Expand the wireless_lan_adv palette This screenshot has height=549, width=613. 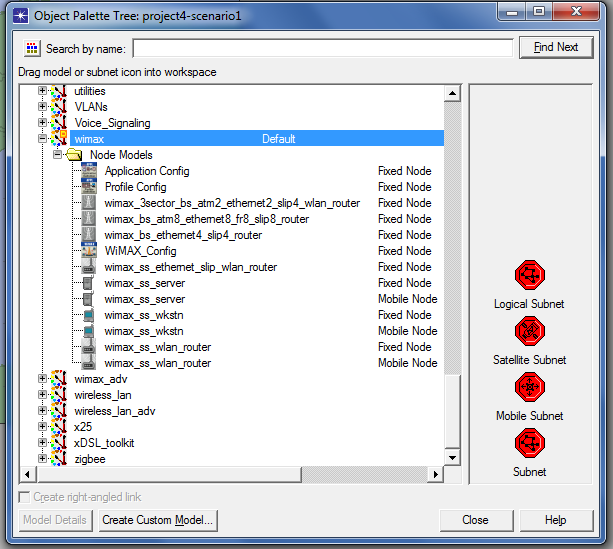point(42,411)
